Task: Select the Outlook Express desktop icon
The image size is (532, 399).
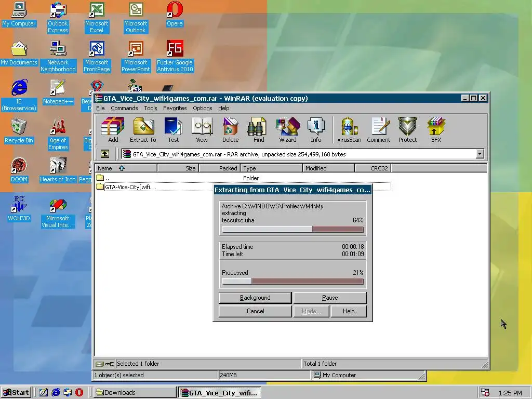Action: tap(58, 18)
